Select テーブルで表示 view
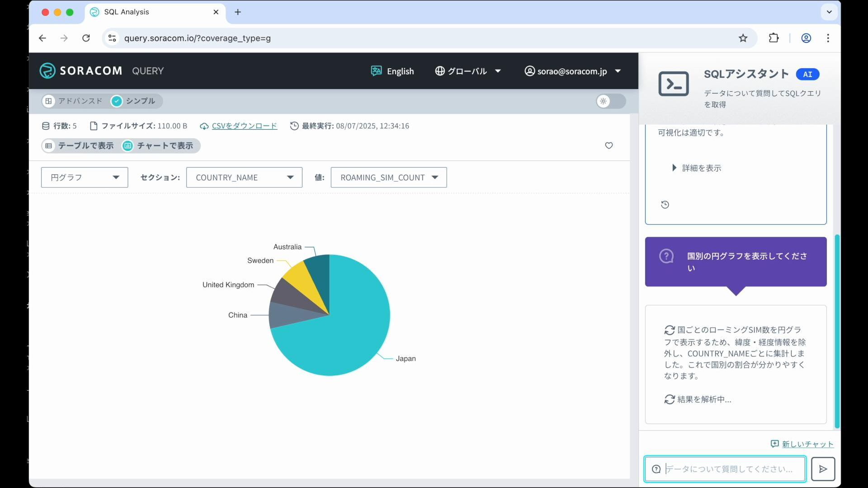The image size is (868, 488). 79,145
